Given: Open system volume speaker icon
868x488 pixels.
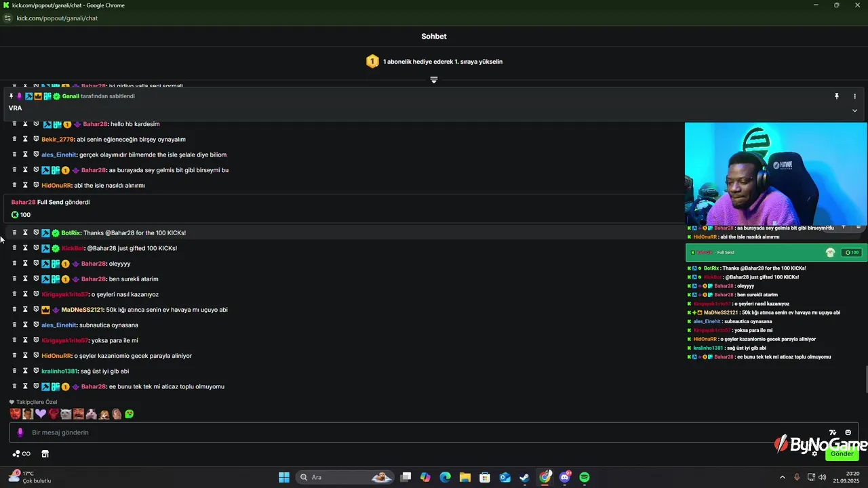Looking at the screenshot, I should pyautogui.click(x=823, y=477).
